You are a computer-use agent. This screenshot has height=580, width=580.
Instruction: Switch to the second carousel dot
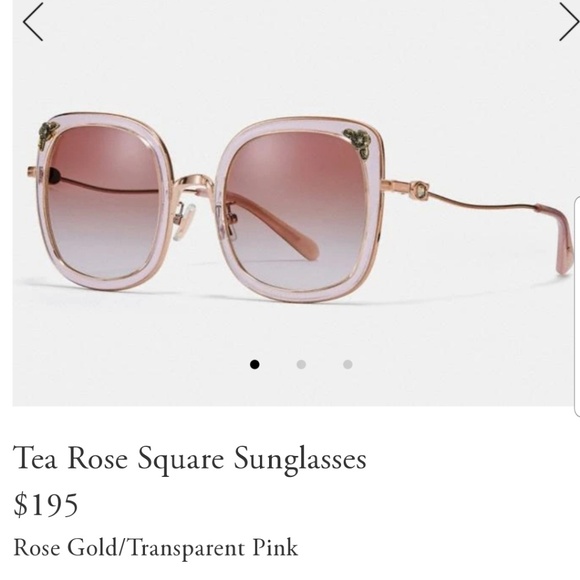[301, 364]
